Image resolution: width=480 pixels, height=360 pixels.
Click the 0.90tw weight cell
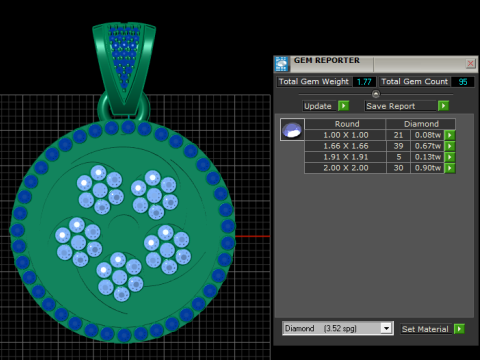427,168
